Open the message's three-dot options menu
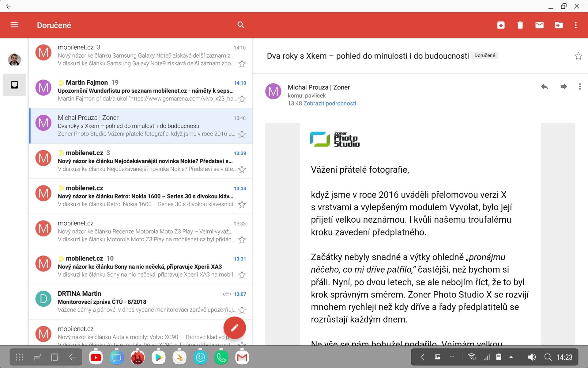588x368 pixels. point(580,87)
